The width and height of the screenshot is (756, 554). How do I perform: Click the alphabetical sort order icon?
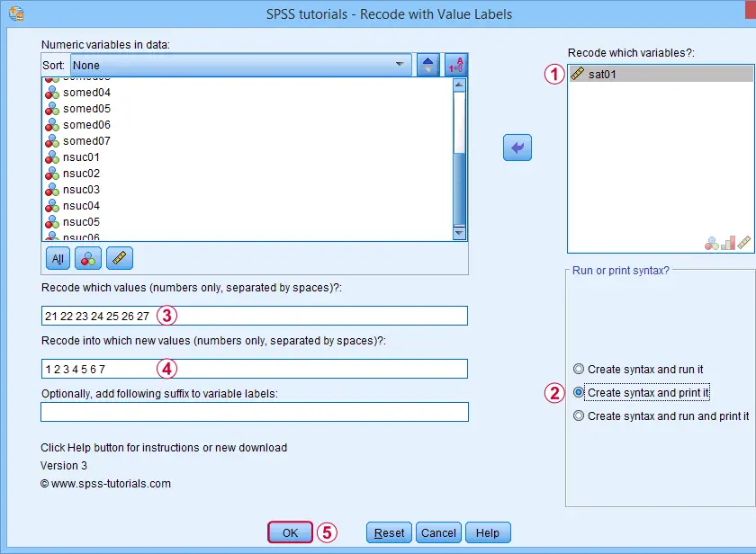pyautogui.click(x=455, y=65)
